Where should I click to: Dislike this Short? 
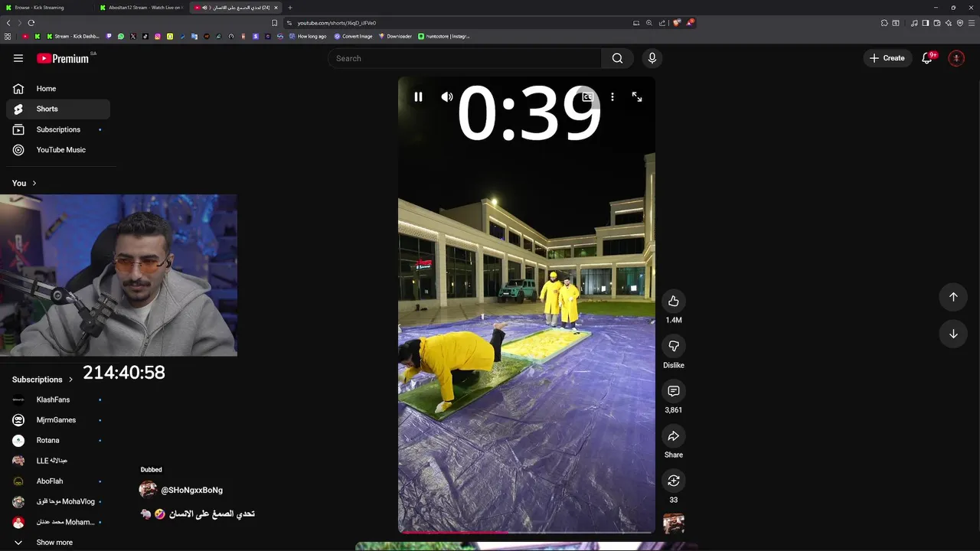point(674,347)
